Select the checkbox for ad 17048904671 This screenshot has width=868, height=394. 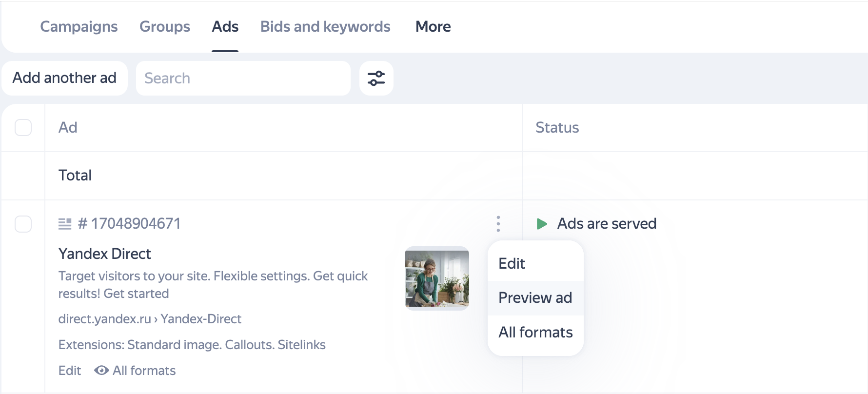pos(23,224)
